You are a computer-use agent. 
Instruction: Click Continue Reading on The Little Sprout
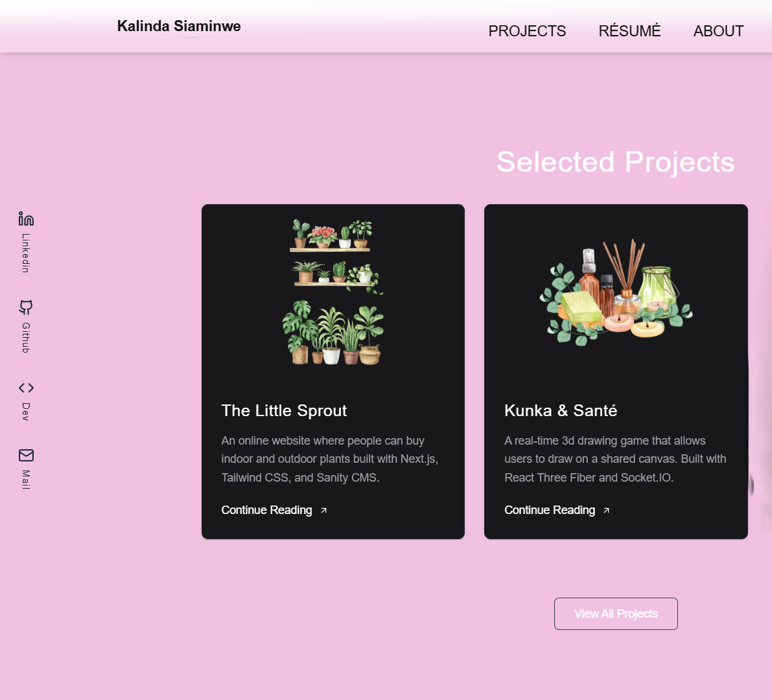click(266, 510)
